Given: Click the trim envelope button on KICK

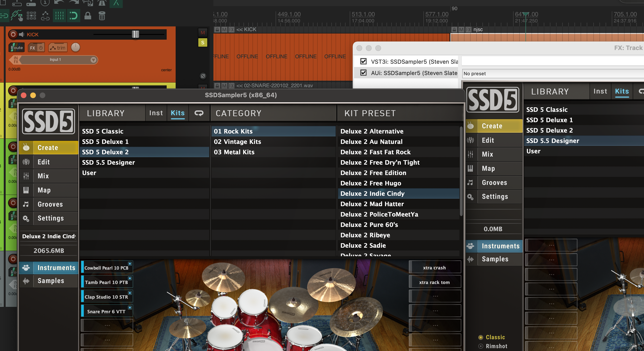Looking at the screenshot, I should (x=58, y=48).
